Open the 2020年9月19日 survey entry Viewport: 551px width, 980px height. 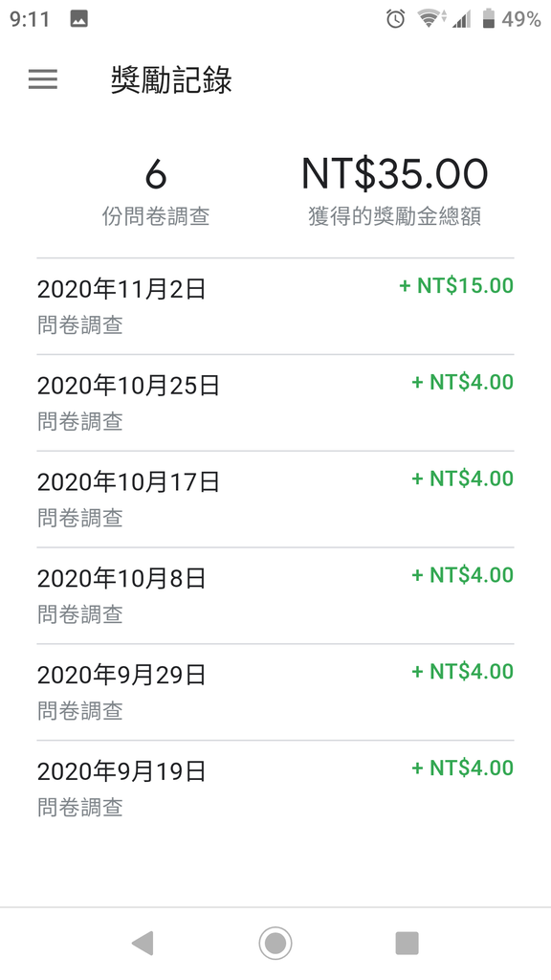(x=275, y=789)
